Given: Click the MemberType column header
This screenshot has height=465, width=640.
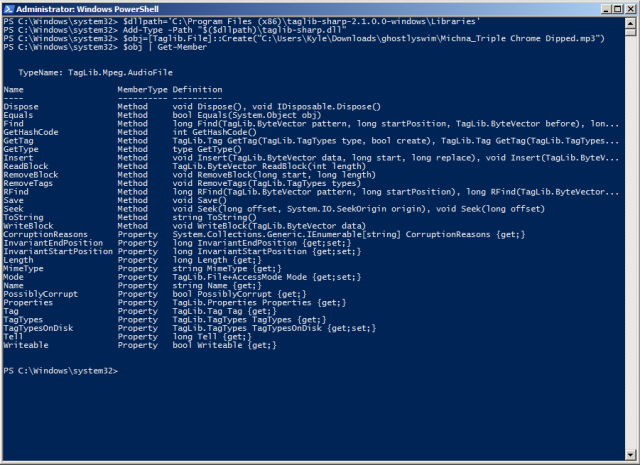Looking at the screenshot, I should [142, 90].
